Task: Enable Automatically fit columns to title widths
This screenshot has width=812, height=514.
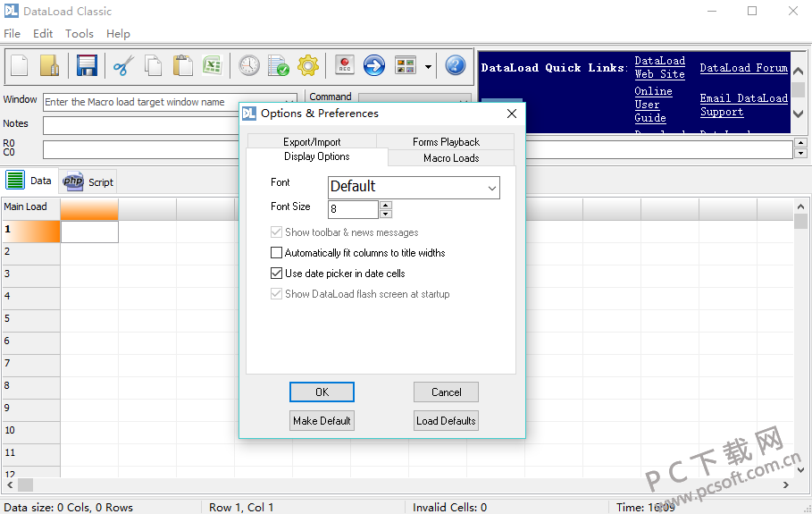Action: pos(277,253)
